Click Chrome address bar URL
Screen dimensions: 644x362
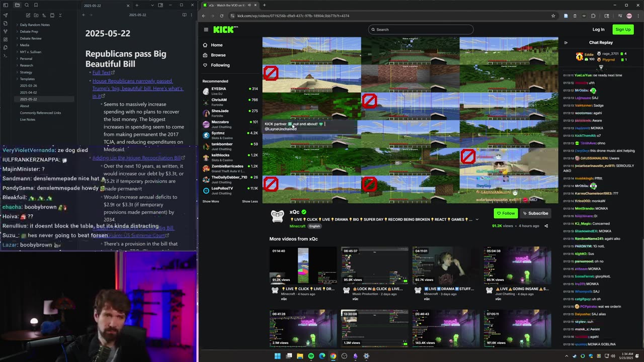pos(293,16)
